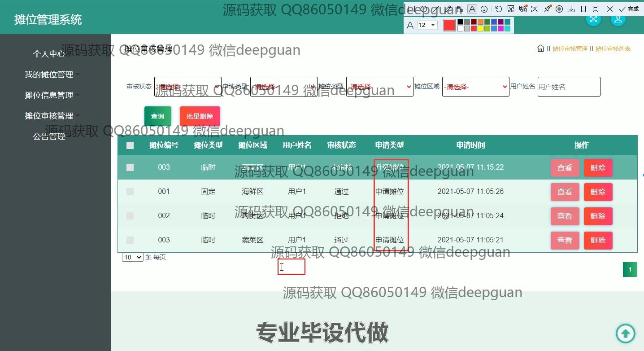Toggle the select-all checkbox in table header
Screen dimensions: 644x351
(x=130, y=145)
